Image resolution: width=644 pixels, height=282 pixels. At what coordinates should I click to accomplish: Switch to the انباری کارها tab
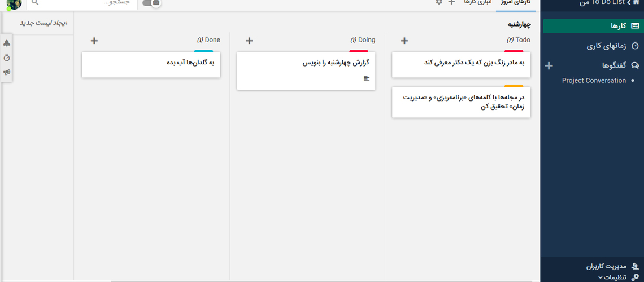(x=476, y=2)
